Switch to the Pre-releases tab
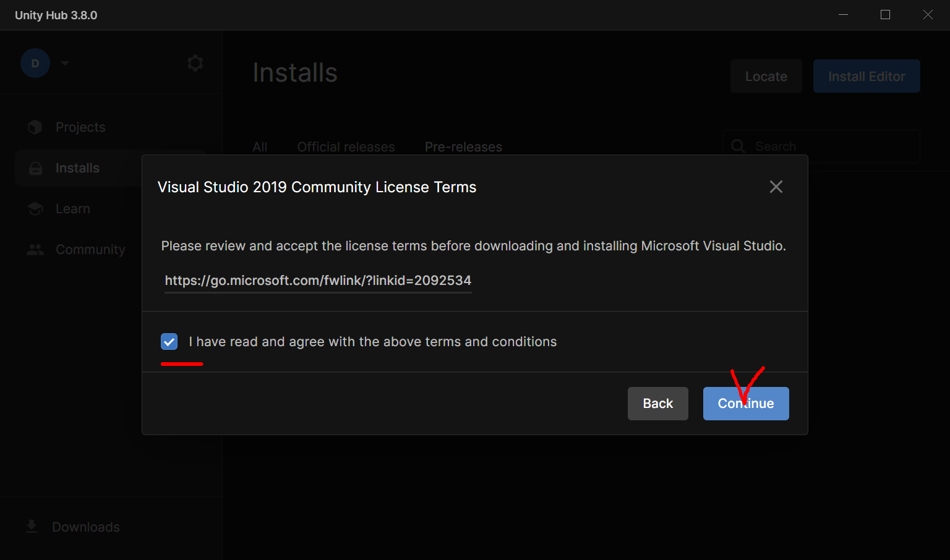 [463, 147]
